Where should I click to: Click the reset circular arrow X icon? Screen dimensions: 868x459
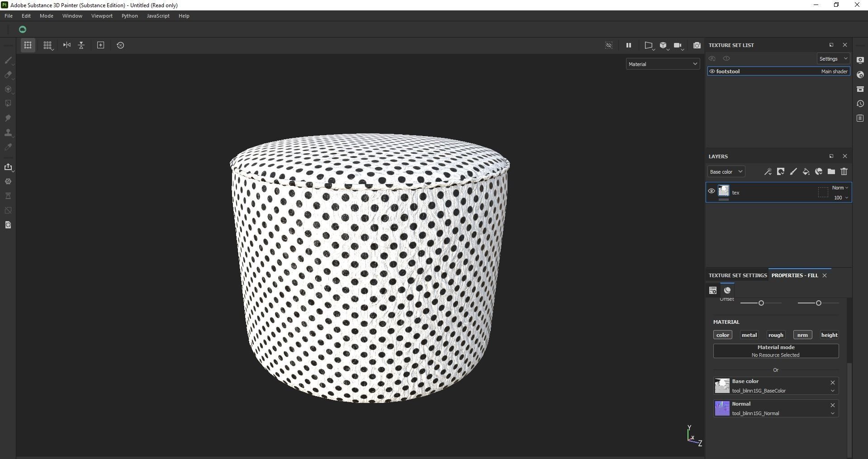(x=120, y=45)
